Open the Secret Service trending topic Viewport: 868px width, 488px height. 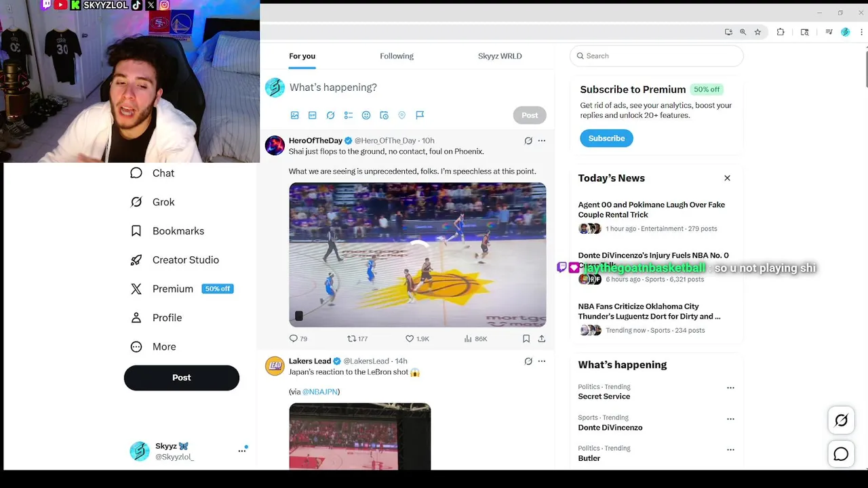point(604,396)
